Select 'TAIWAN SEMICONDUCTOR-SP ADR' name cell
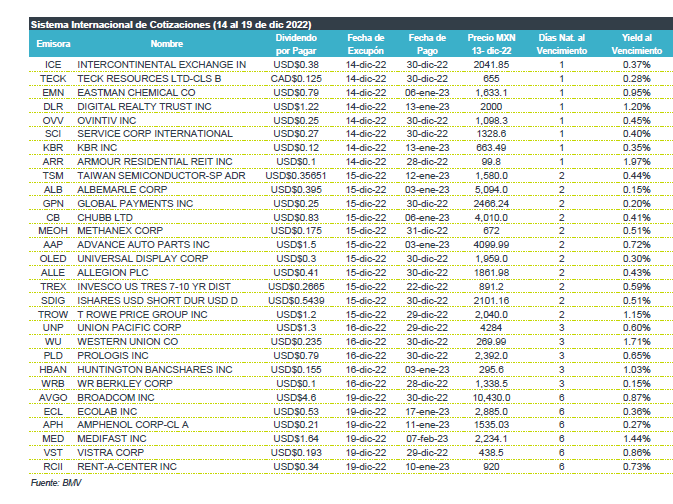 click(161, 176)
